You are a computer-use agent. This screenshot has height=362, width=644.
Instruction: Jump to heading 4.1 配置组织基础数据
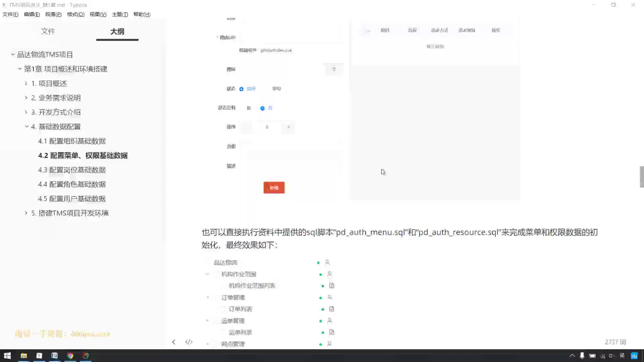click(x=72, y=141)
